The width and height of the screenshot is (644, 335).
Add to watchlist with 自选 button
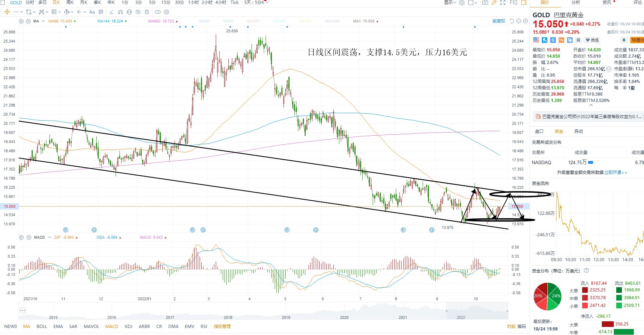pos(592,40)
